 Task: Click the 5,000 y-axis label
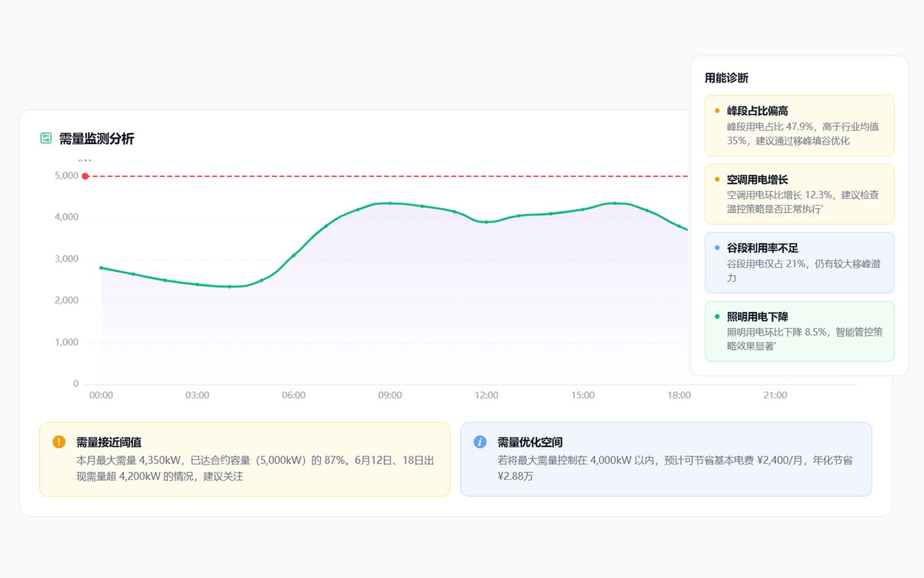(66, 176)
